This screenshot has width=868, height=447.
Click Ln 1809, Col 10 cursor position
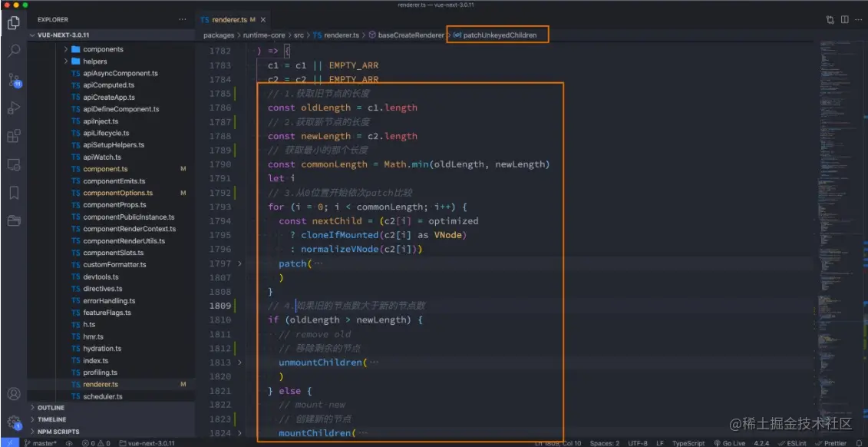[558, 443]
